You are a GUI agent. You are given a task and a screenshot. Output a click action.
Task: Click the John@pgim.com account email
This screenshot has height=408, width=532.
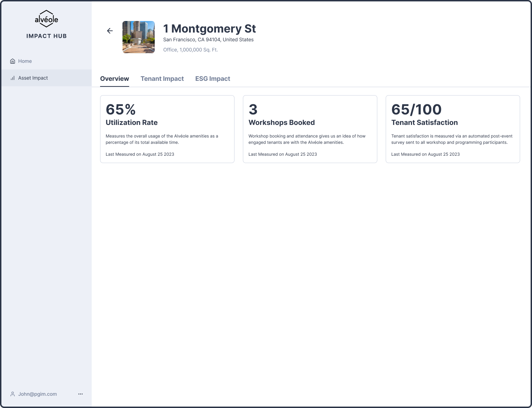tap(37, 394)
